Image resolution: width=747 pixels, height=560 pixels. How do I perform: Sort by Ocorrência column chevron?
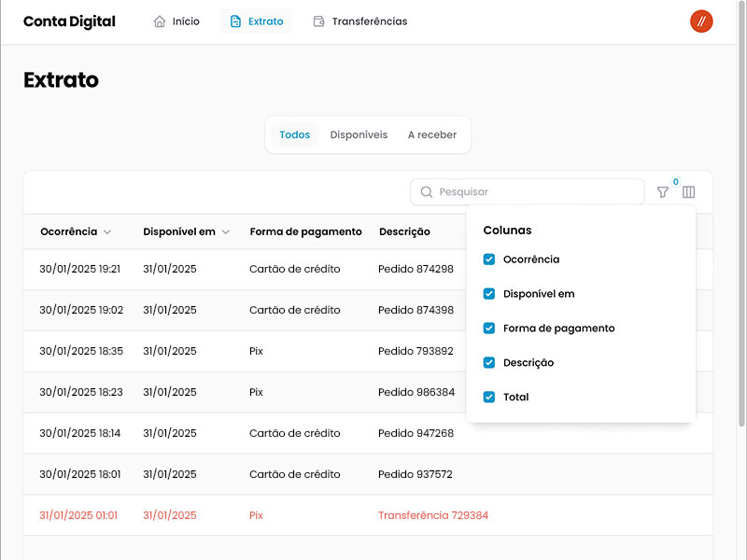click(107, 232)
